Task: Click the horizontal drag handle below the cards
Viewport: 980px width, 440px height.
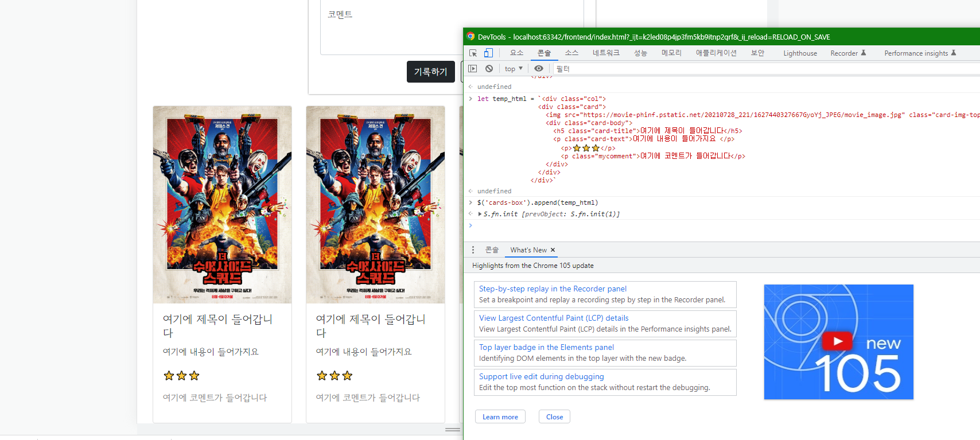Action: (x=453, y=429)
